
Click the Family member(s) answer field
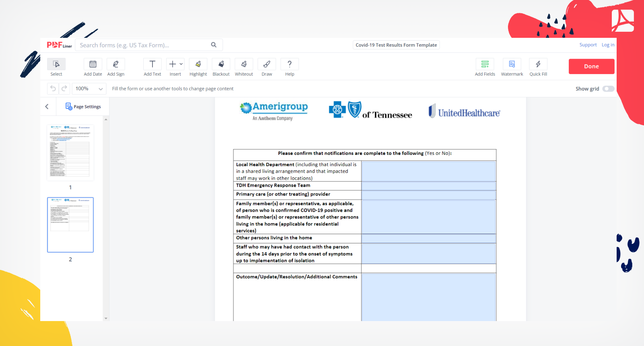pyautogui.click(x=428, y=217)
